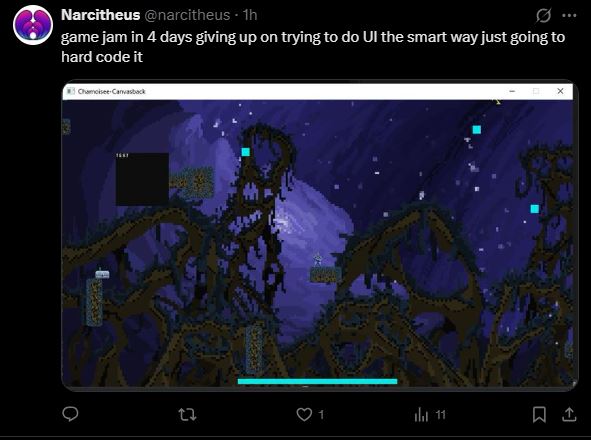This screenshot has height=440, width=591.
Task: Click the share upload icon
Action: coord(569,414)
